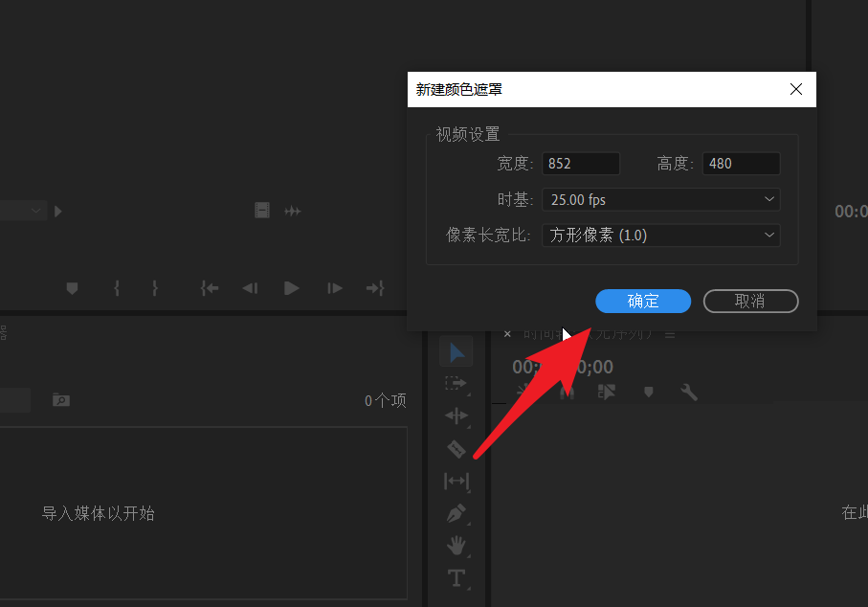868x607 pixels.
Task: Open the 像素长宽比 dropdown
Action: (660, 235)
